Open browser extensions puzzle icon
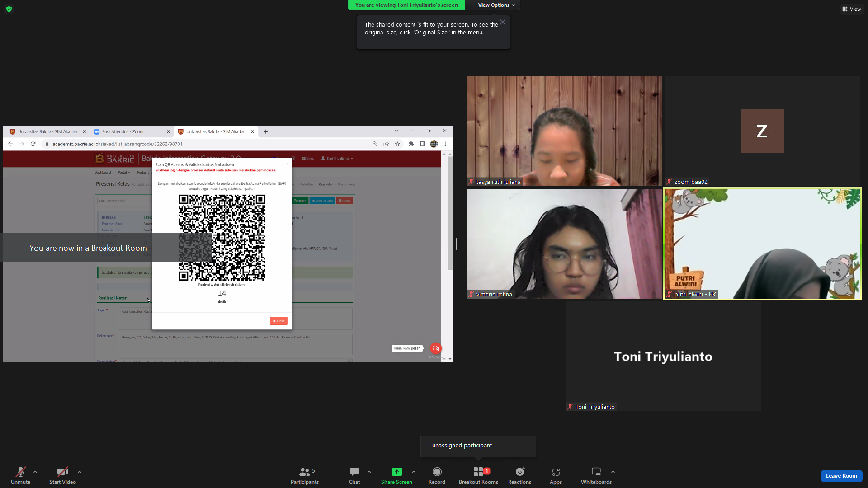Image resolution: width=868 pixels, height=488 pixels. click(411, 144)
